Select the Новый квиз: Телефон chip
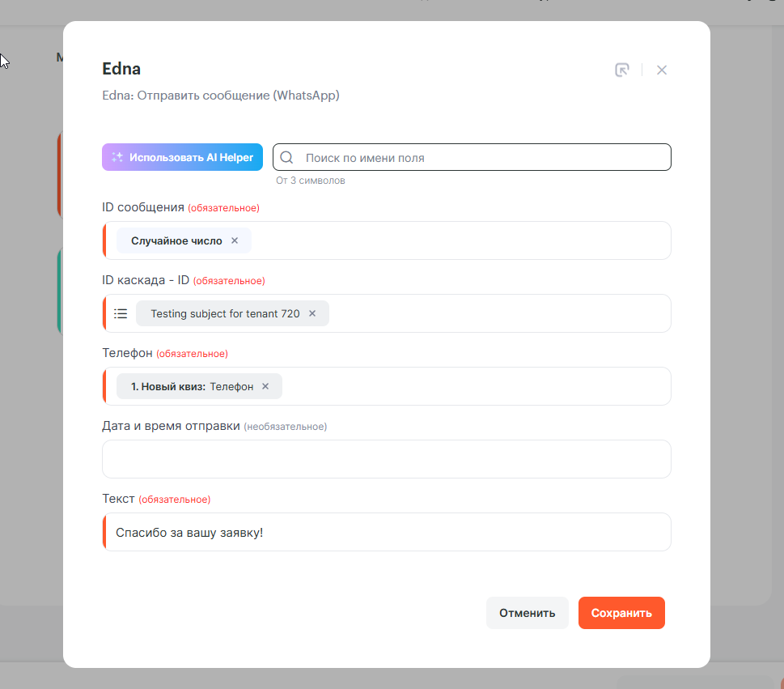 point(192,386)
